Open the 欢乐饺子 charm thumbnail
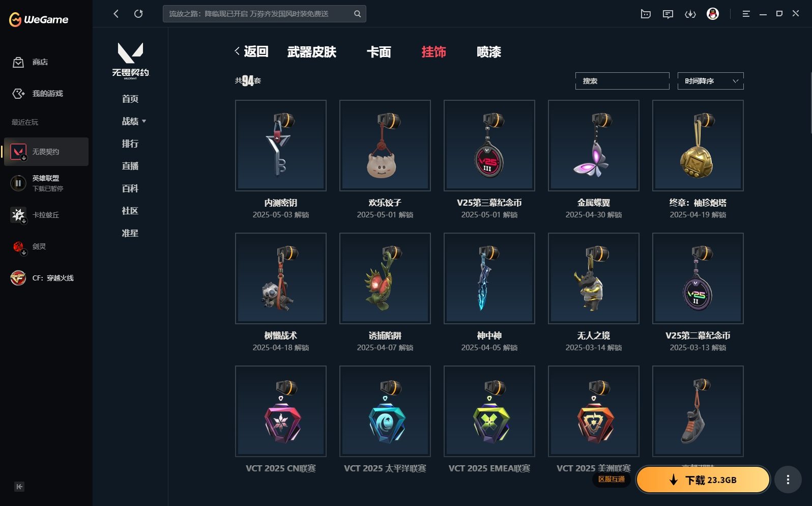Image resolution: width=812 pixels, height=506 pixels. pyautogui.click(x=385, y=146)
